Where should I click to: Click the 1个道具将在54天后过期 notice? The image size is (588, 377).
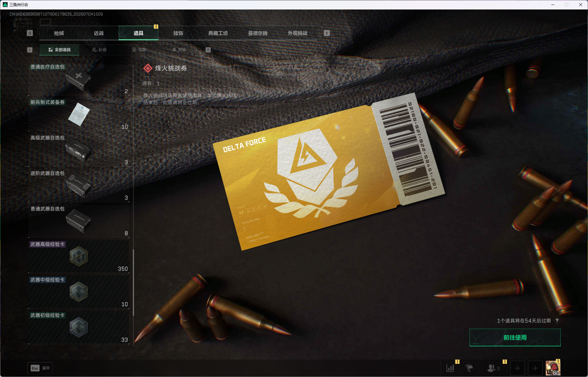(x=524, y=321)
